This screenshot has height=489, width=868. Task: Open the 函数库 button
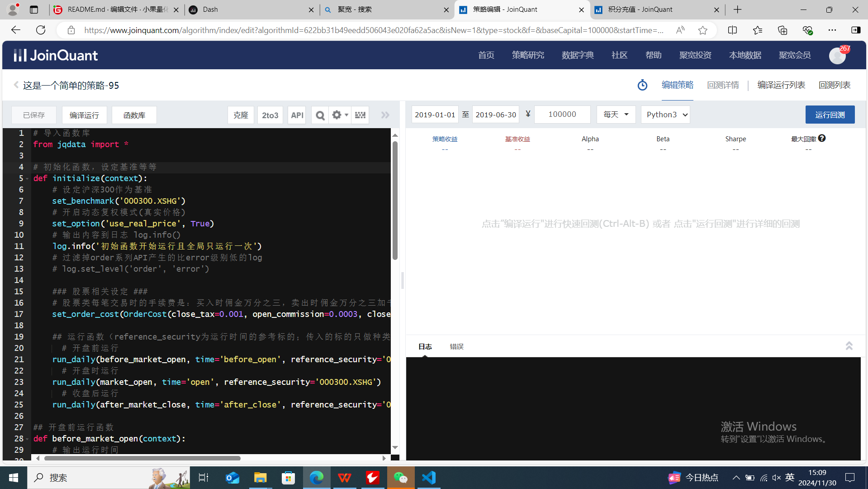tap(134, 115)
